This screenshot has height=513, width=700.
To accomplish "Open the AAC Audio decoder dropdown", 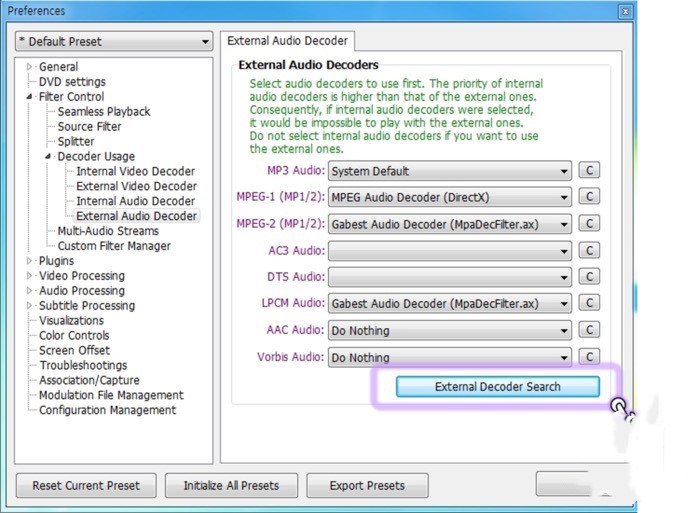I will [450, 330].
